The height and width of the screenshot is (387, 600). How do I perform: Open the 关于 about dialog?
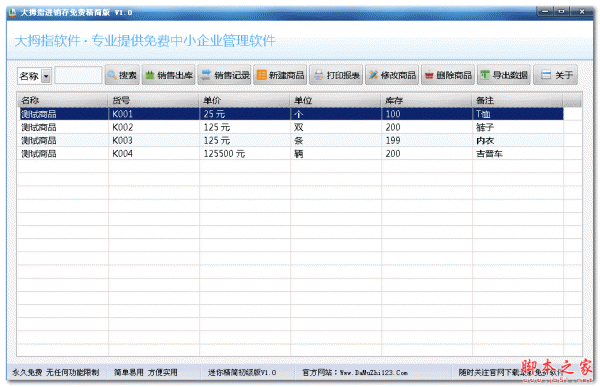556,75
